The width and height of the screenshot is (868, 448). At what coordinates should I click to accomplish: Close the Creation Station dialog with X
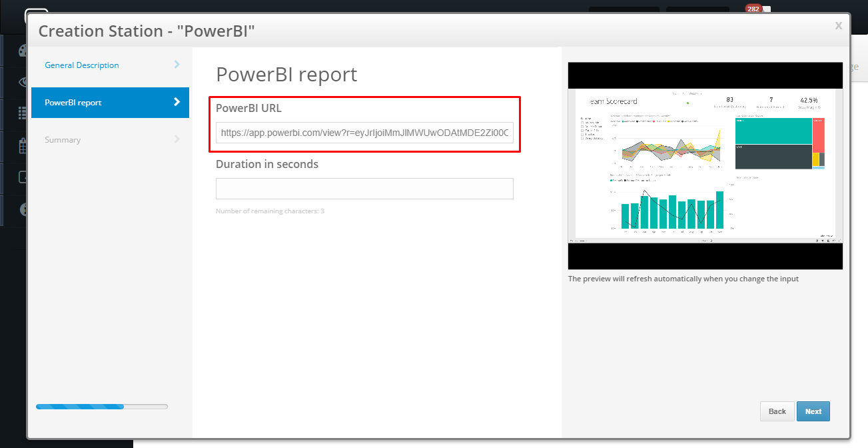(838, 25)
